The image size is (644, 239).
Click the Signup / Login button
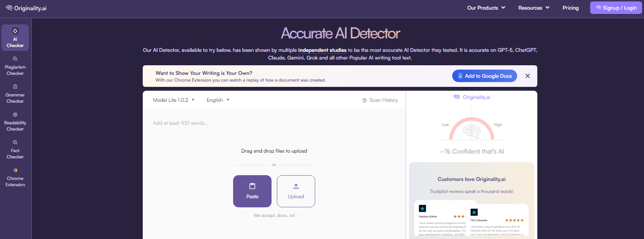tap(616, 8)
